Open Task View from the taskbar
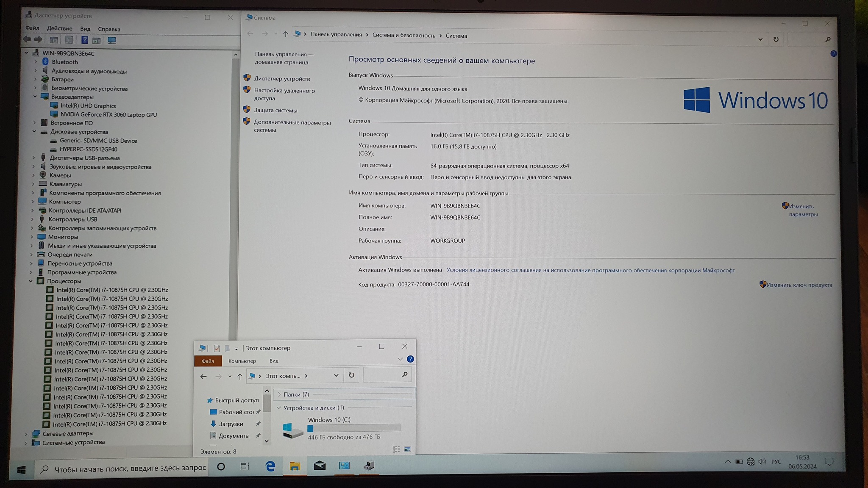868x488 pixels. (x=245, y=466)
